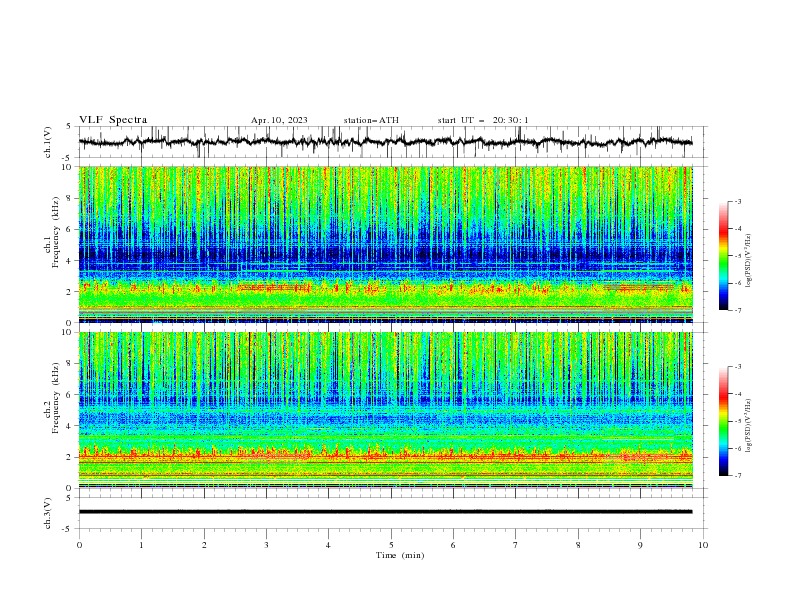Screen dimensions: 792x612
Task: Click the ch.1 voltage waveform trace
Action: point(385,142)
